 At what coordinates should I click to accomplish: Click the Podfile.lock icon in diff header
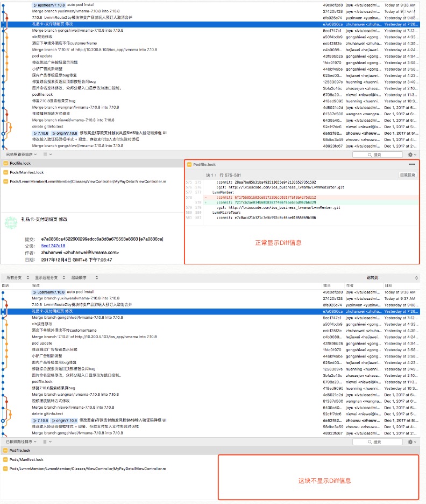pyautogui.click(x=189, y=164)
